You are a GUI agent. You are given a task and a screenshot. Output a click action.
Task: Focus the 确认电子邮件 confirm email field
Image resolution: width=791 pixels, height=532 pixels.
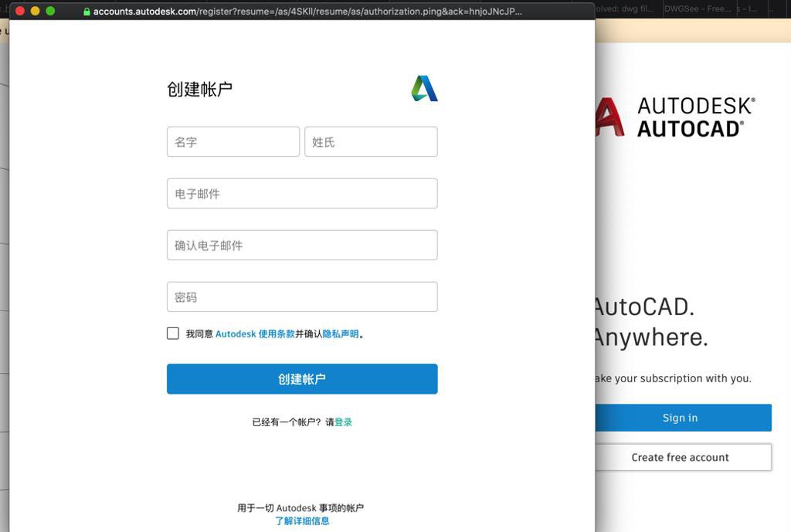(302, 245)
